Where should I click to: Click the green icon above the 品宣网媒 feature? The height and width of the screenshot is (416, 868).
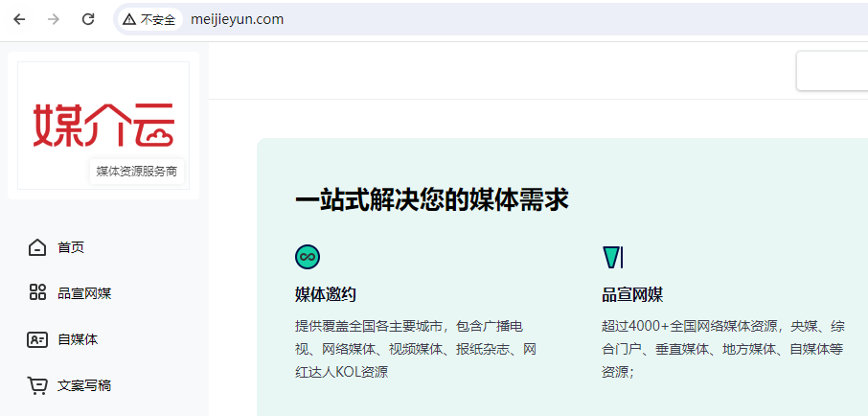pos(613,257)
